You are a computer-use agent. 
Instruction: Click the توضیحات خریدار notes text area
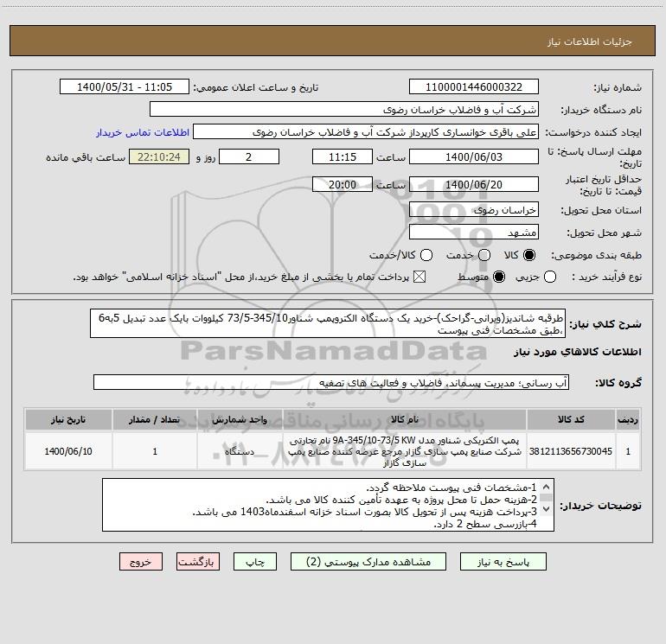tap(328, 505)
